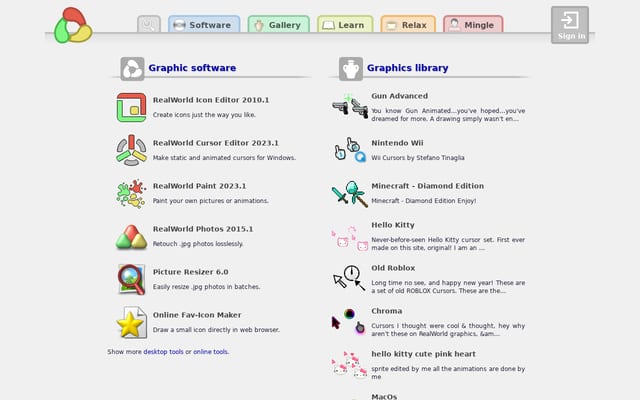The width and height of the screenshot is (640, 400).
Task: Open Online Fav-Icon Maker title
Action: [197, 315]
